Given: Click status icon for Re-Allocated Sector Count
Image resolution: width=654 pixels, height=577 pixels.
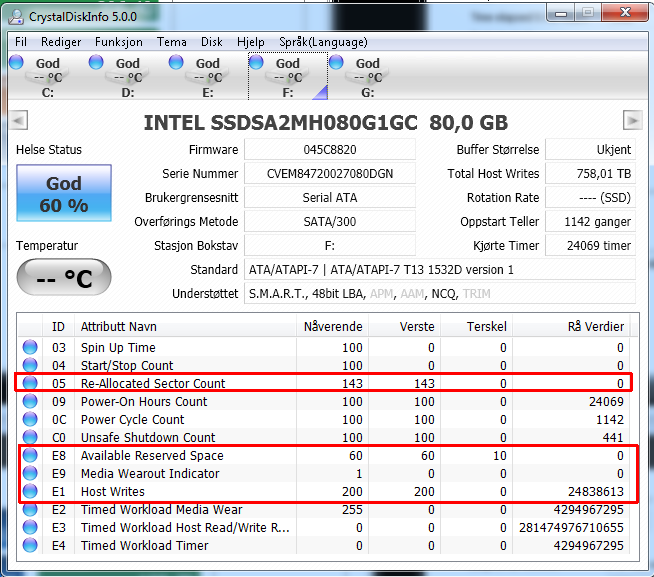Looking at the screenshot, I should coord(30,383).
